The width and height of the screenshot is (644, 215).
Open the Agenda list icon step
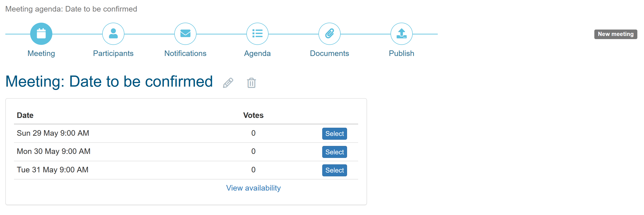coord(257,34)
